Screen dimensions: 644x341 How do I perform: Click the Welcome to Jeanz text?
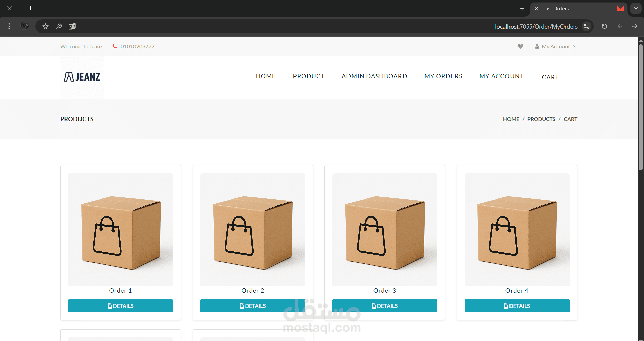[x=81, y=46]
